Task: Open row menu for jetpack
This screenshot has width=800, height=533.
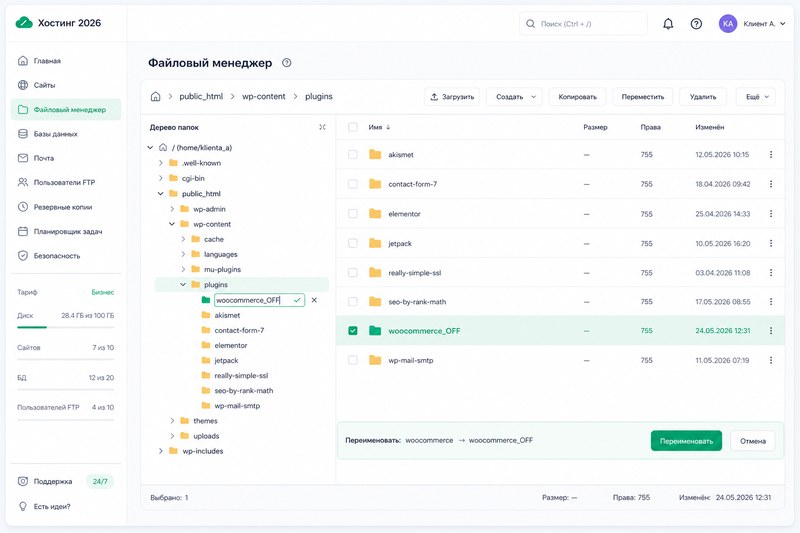Action: (x=771, y=243)
